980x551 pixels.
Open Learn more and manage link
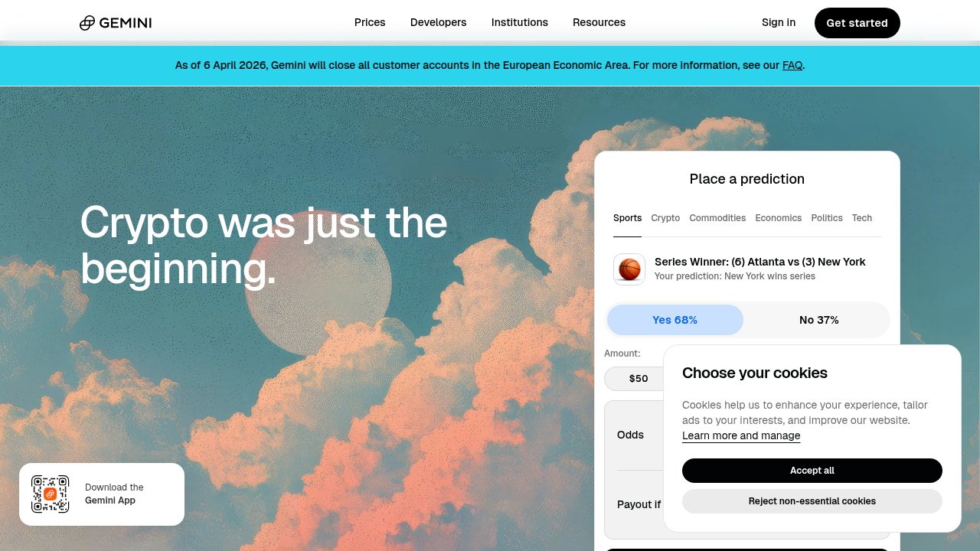pyautogui.click(x=741, y=435)
